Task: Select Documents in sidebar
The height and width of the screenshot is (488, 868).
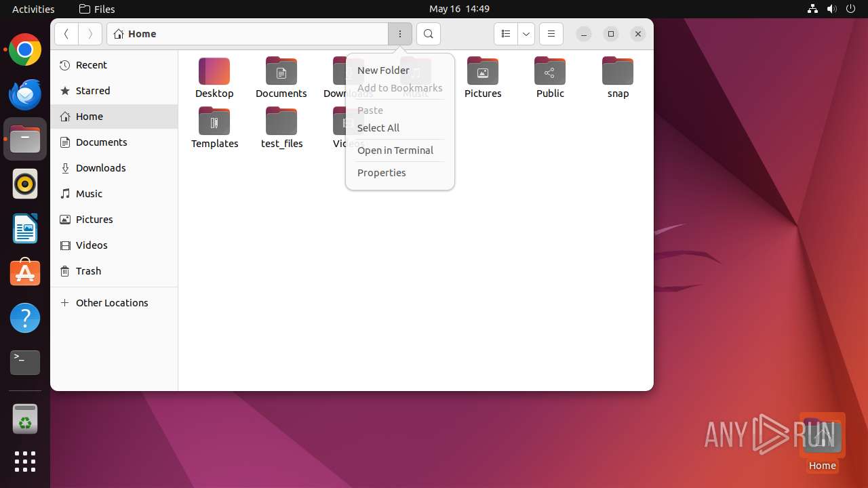Action: (114, 142)
